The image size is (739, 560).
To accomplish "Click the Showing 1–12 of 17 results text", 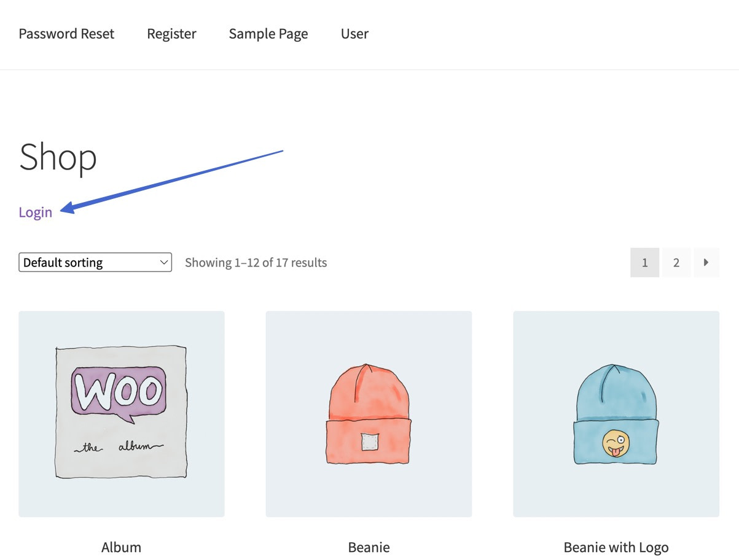I will pos(256,262).
